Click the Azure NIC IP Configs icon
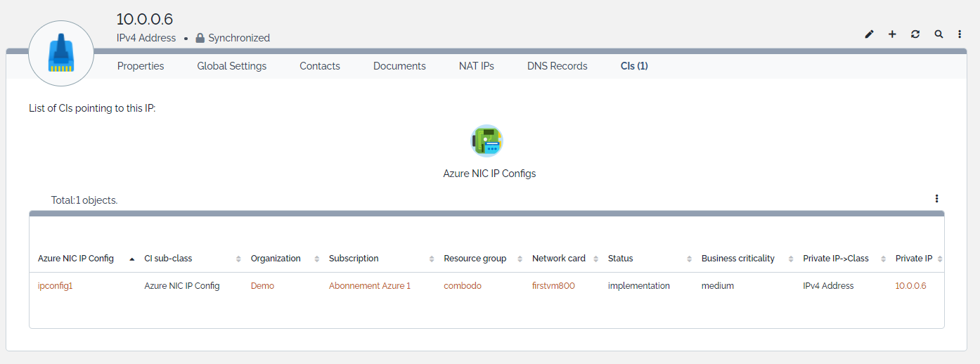The image size is (980, 364). 486,141
